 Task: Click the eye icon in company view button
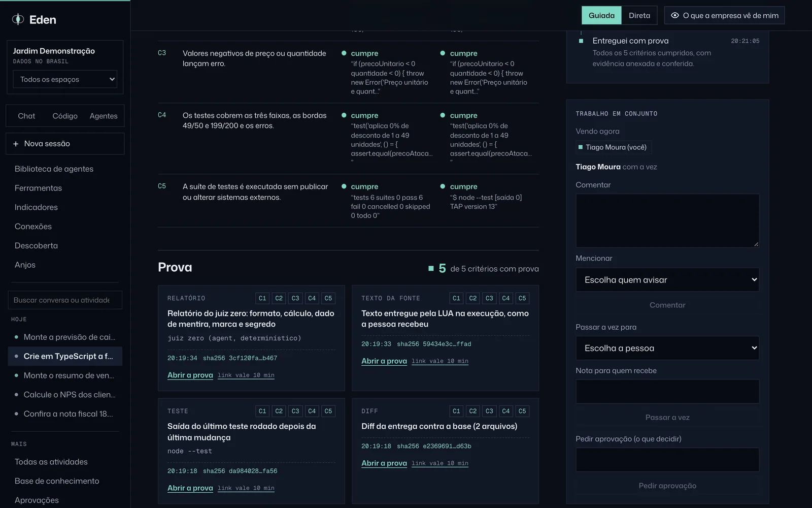tap(675, 15)
